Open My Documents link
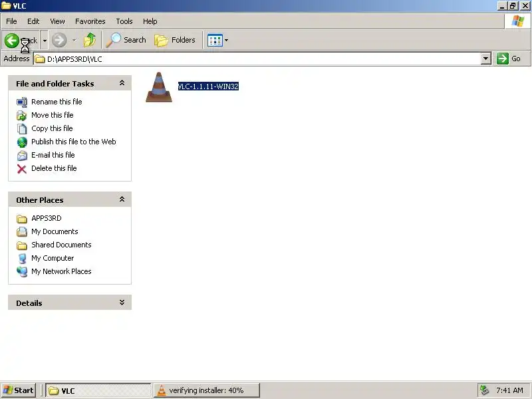 tap(55, 231)
